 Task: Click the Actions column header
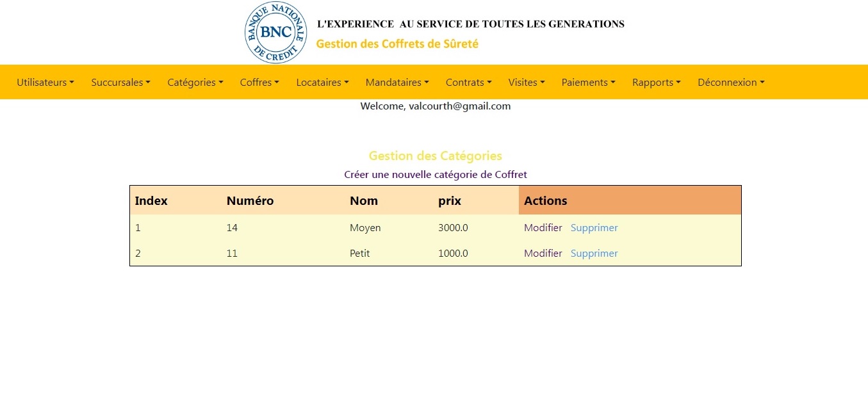pyautogui.click(x=545, y=200)
